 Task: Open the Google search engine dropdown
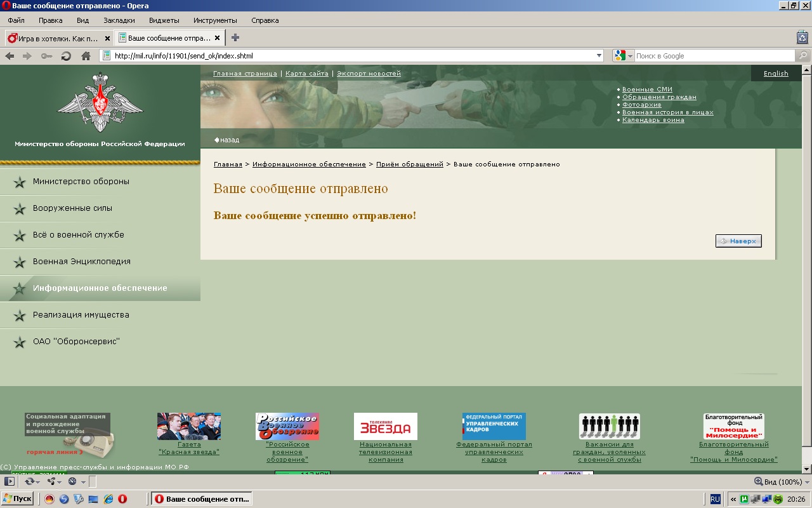pos(623,56)
